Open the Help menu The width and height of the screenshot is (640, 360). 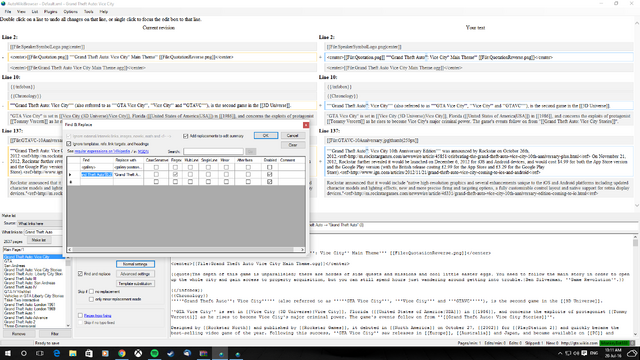(104, 12)
